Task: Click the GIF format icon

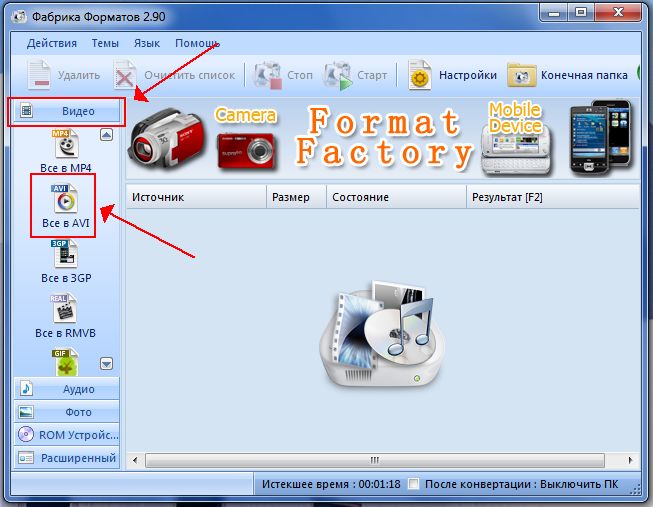Action: pyautogui.click(x=65, y=363)
